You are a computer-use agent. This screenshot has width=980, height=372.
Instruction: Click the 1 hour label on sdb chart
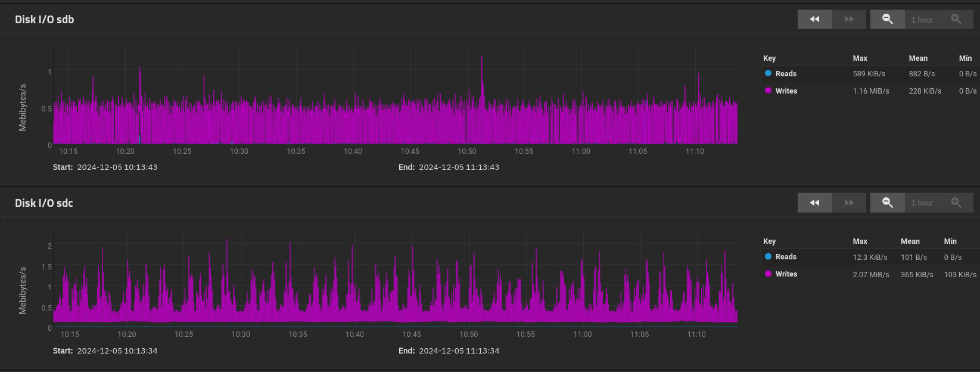point(922,20)
